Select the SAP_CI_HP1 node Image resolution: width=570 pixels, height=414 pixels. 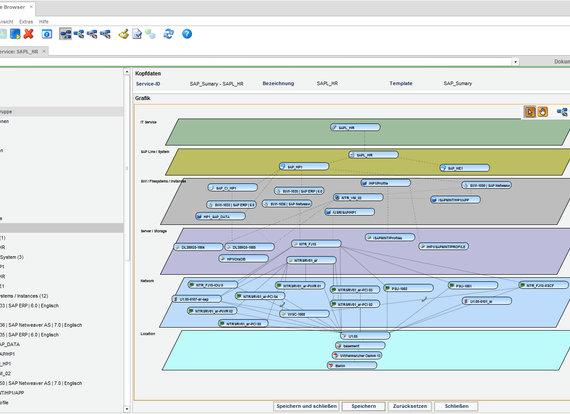pyautogui.click(x=233, y=188)
